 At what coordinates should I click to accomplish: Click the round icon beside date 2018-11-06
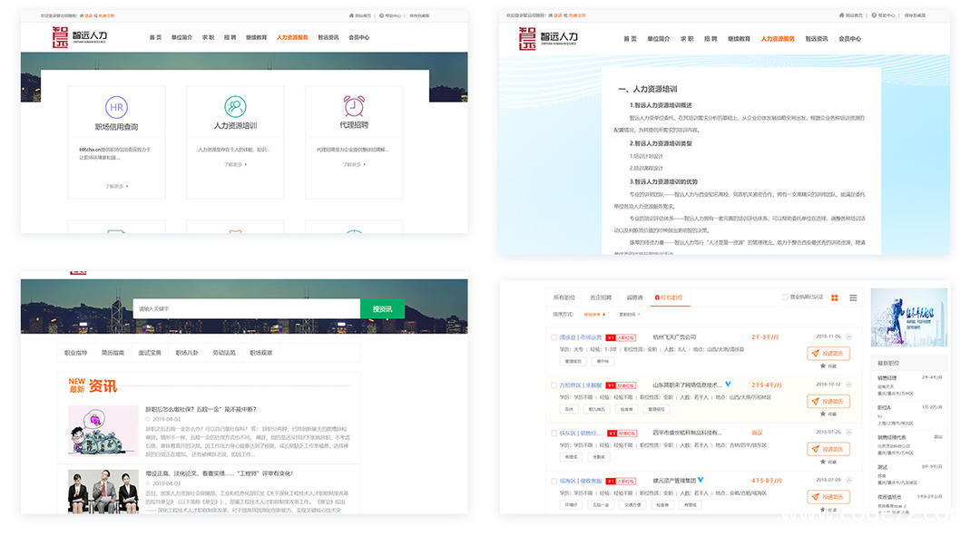pyautogui.click(x=848, y=336)
